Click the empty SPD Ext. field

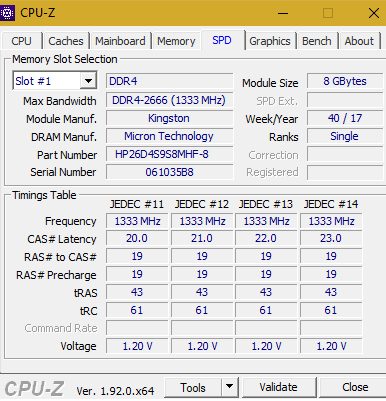pos(345,100)
